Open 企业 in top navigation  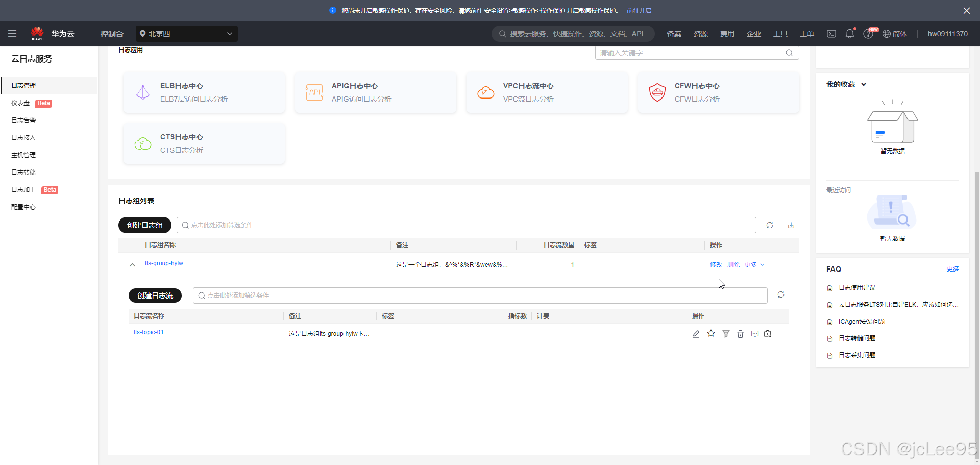pyautogui.click(x=754, y=34)
